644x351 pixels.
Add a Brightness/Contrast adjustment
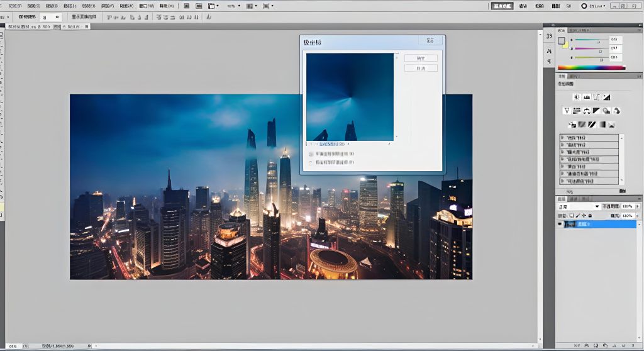[x=576, y=97]
